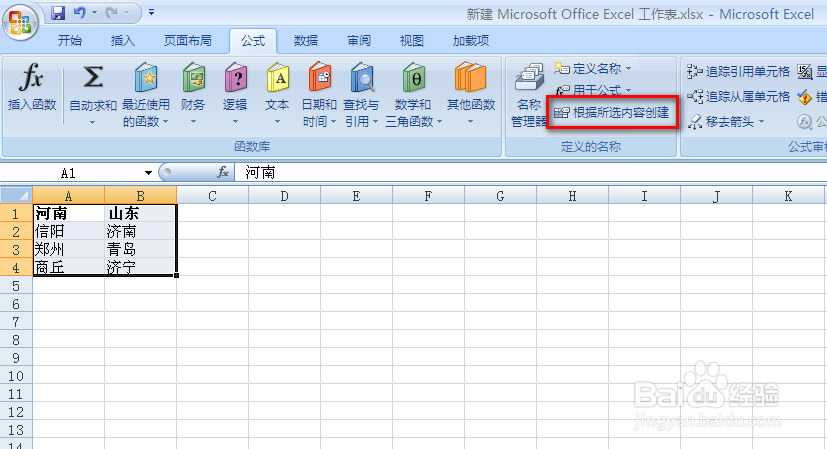Image resolution: width=827 pixels, height=449 pixels.
Task: Select column A header
Action: point(69,196)
